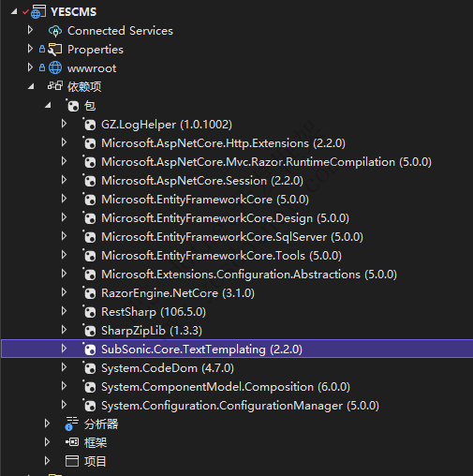
Task: Click the Properties wrench folder icon
Action: 55,50
